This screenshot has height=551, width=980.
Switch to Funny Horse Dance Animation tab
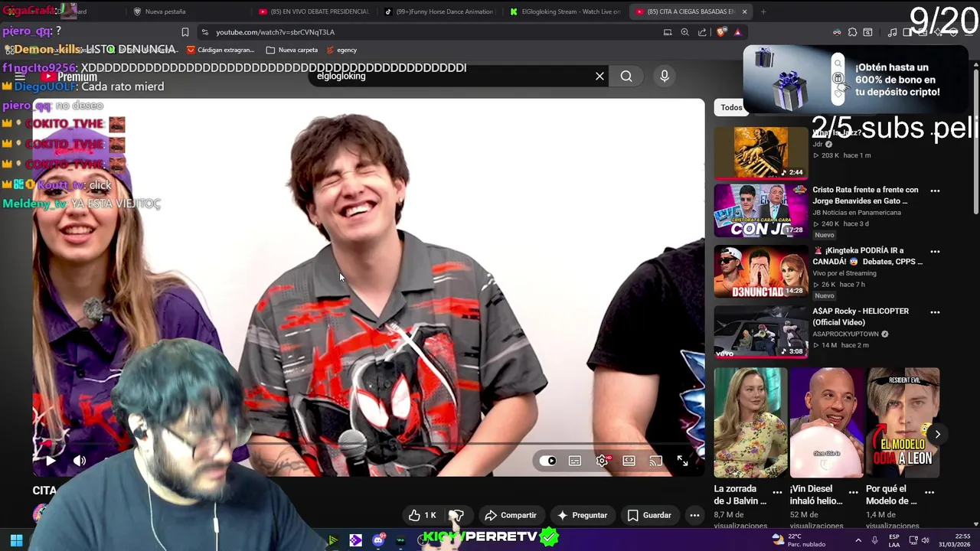(x=439, y=11)
